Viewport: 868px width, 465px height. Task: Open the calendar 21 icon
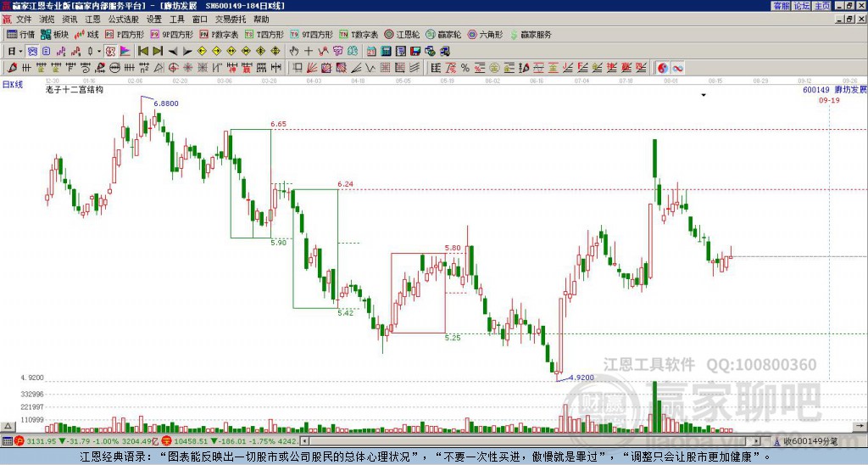point(371,52)
